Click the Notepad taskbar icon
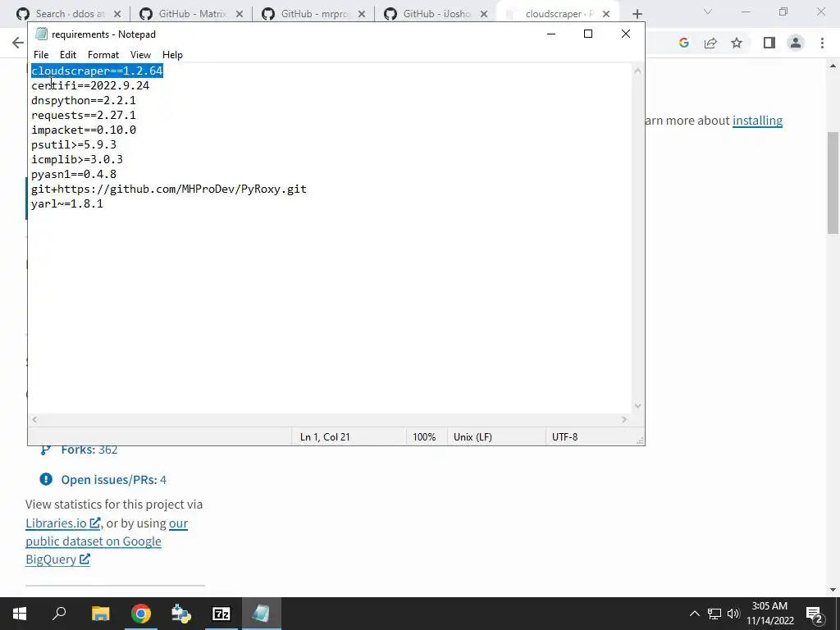Image resolution: width=840 pixels, height=630 pixels. (x=262, y=614)
